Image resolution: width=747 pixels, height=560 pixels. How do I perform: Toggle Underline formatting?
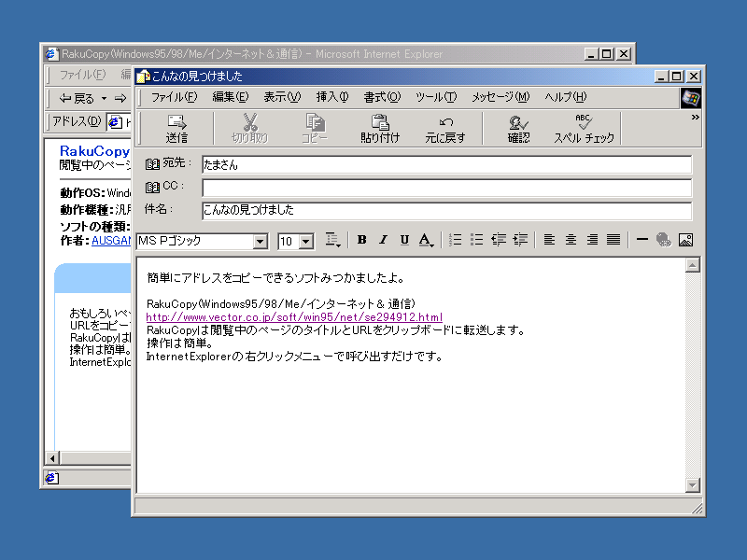pos(404,240)
